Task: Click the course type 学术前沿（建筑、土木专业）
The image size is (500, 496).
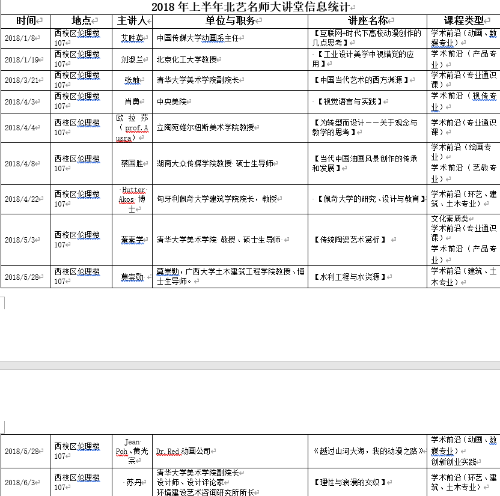Action: (463, 277)
